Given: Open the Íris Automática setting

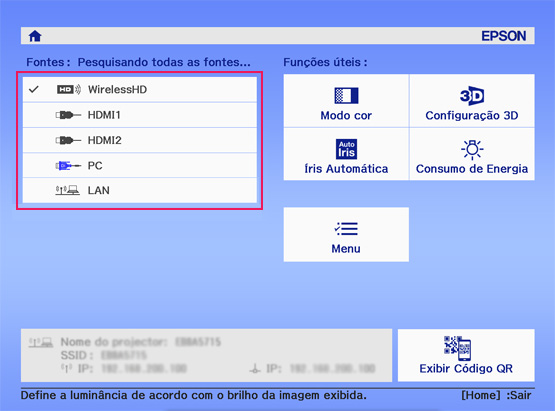Looking at the screenshot, I should (x=346, y=154).
